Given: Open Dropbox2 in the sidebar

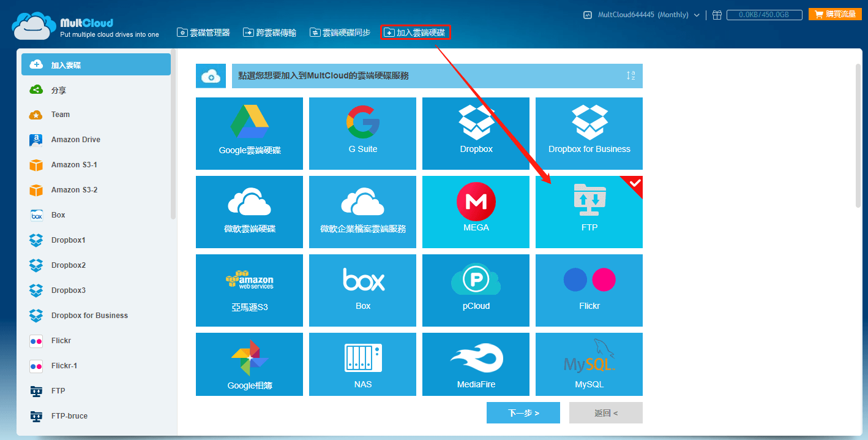Looking at the screenshot, I should [96, 265].
